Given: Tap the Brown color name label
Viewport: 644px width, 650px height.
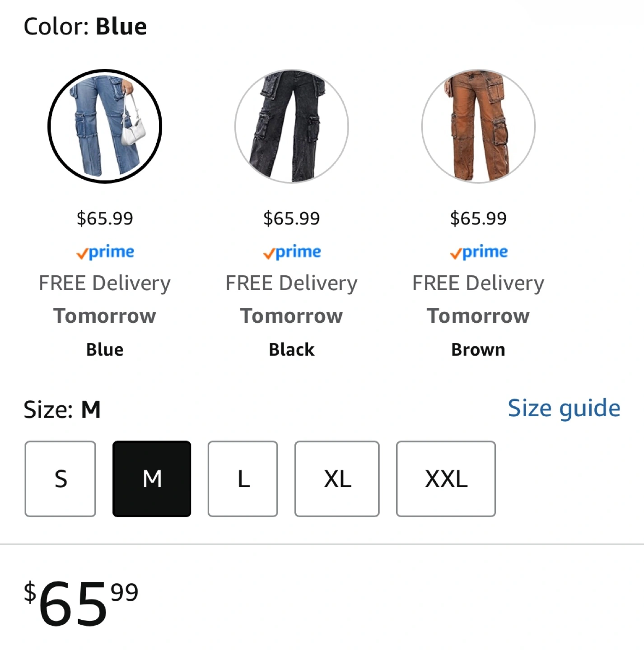Looking at the screenshot, I should coord(478,350).
